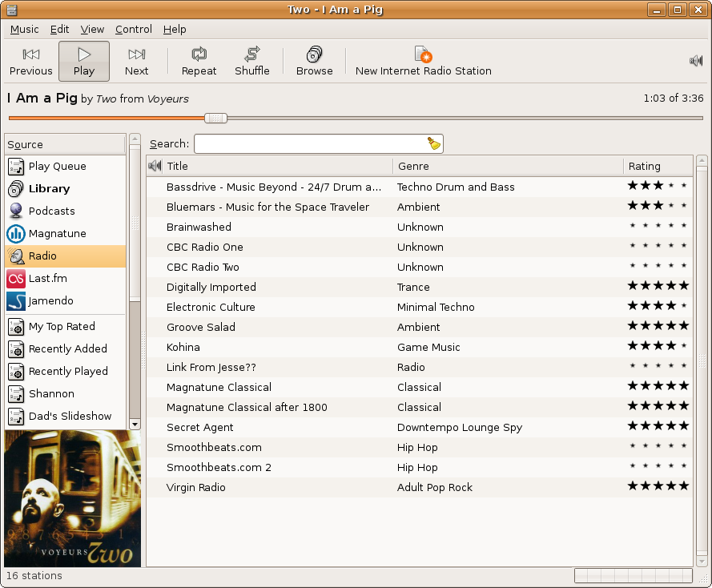
Task: Skip to the Next track
Action: click(x=137, y=62)
